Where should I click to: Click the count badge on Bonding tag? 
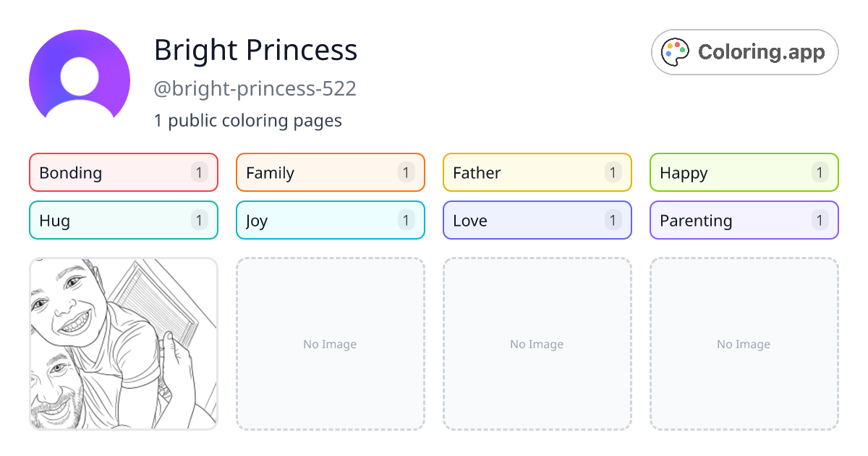click(x=199, y=172)
